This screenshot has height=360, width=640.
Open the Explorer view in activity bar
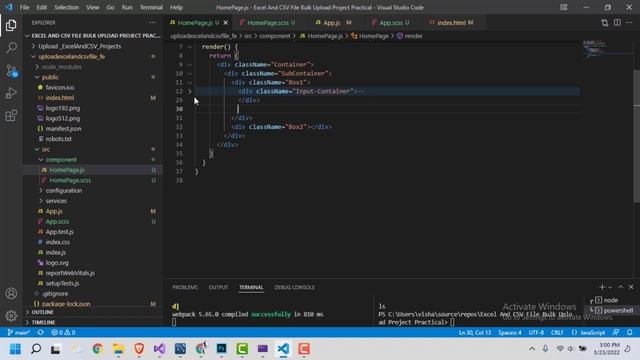pos(11,25)
